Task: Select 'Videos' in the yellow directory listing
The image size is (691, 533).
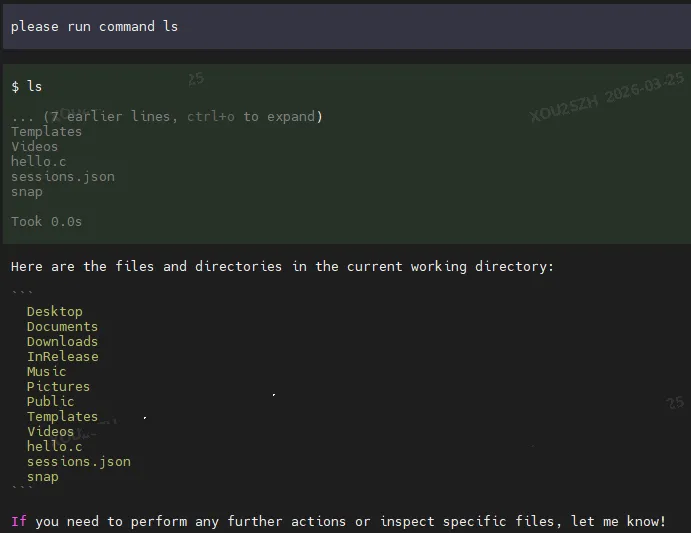Action: pos(50,432)
